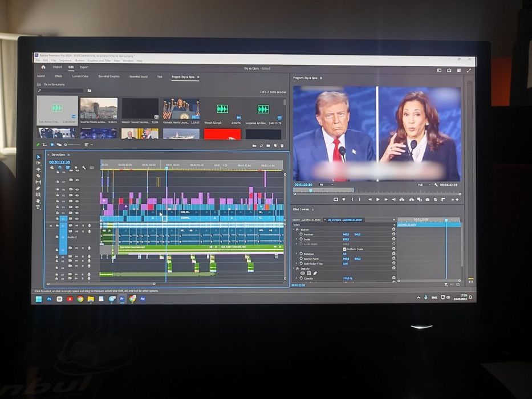
Task: Expand the Scale property
Action: click(296, 239)
